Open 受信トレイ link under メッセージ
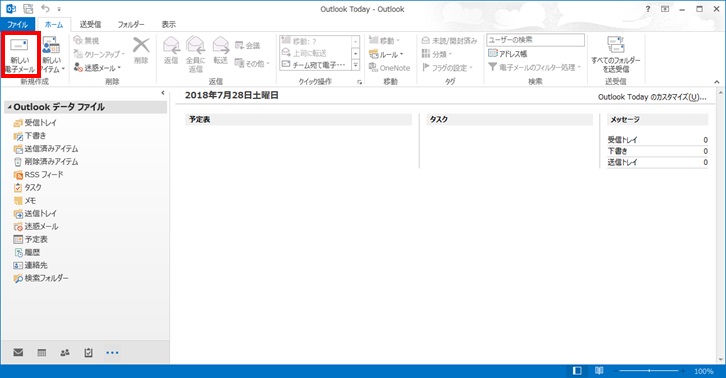Screen dimensions: 726x378 click(622, 139)
